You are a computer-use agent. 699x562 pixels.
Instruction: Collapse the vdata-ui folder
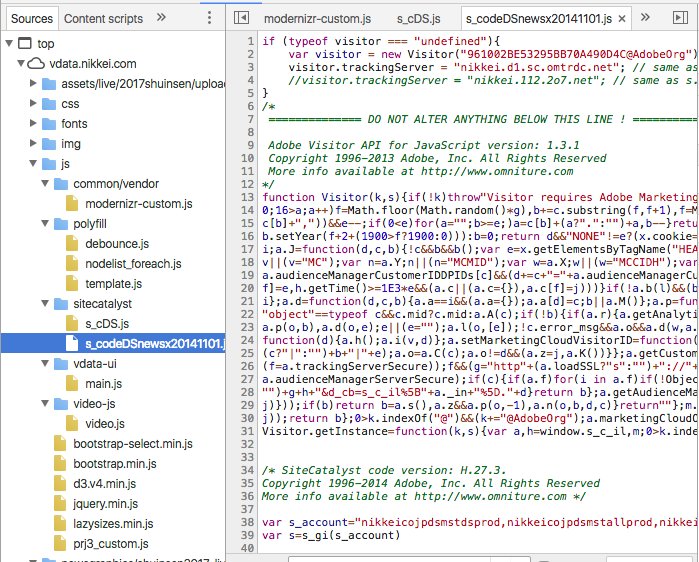pyautogui.click(x=45, y=364)
